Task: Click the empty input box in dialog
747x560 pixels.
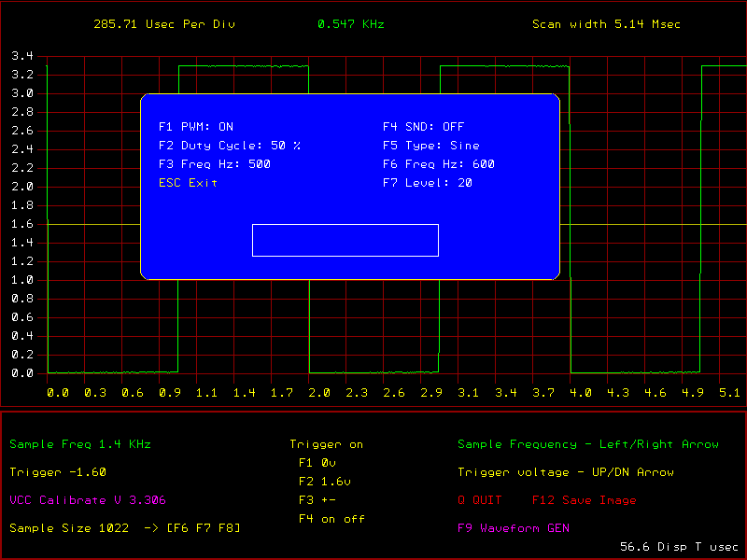Action: [x=345, y=240]
